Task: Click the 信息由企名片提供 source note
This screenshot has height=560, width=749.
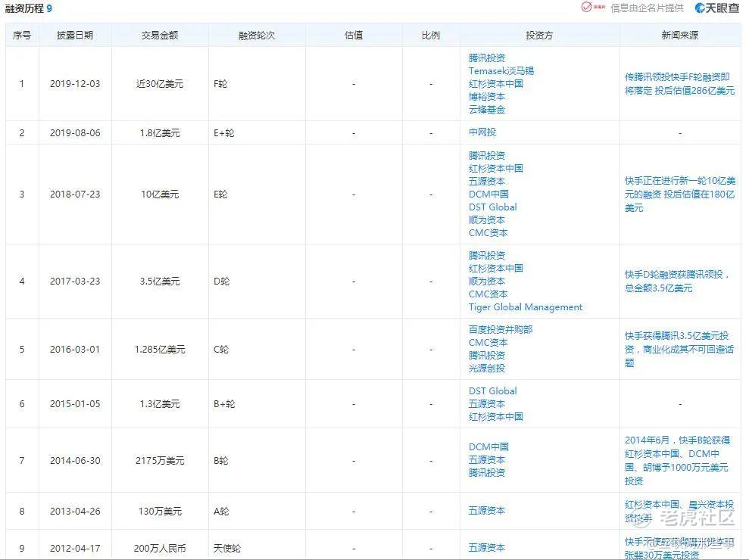Action: (x=647, y=8)
